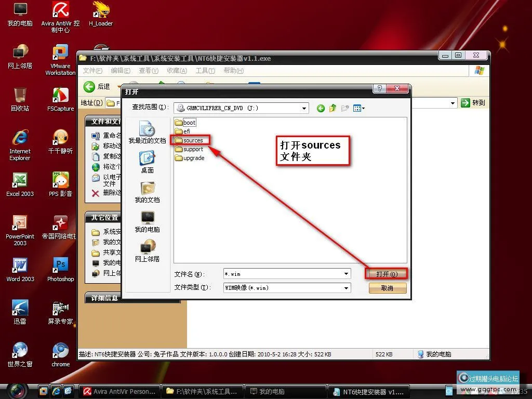
Task: Open the chrome desktop shortcut
Action: [x=61, y=354]
